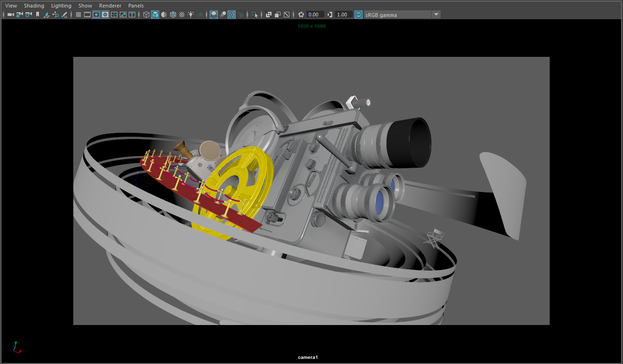Click the X-Ray Joints icon
The height and width of the screenshot is (364, 623).
[287, 15]
